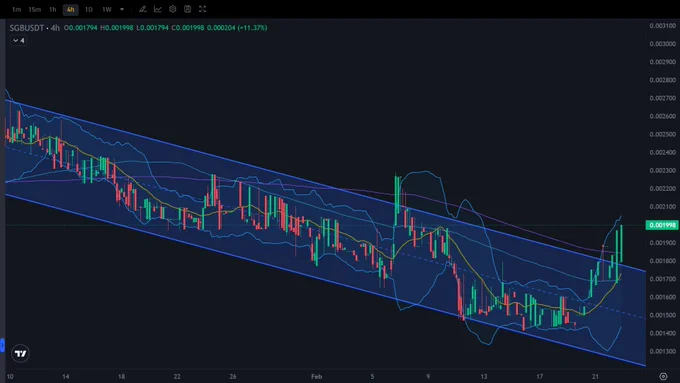Click the 21 date axis label
This screenshot has height=383, width=680.
click(595, 376)
